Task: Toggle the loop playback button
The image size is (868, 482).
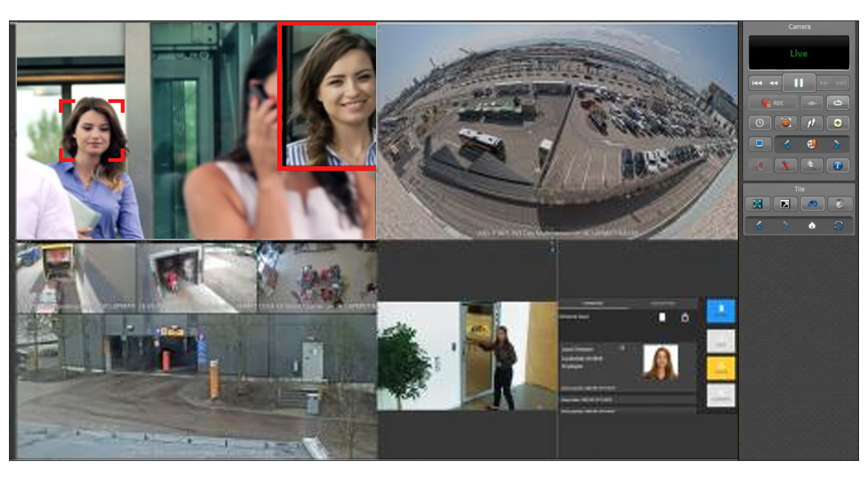Action: pyautogui.click(x=837, y=103)
